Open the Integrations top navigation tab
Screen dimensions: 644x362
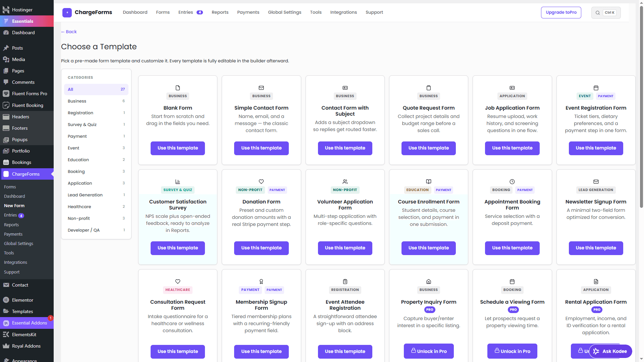point(343,12)
